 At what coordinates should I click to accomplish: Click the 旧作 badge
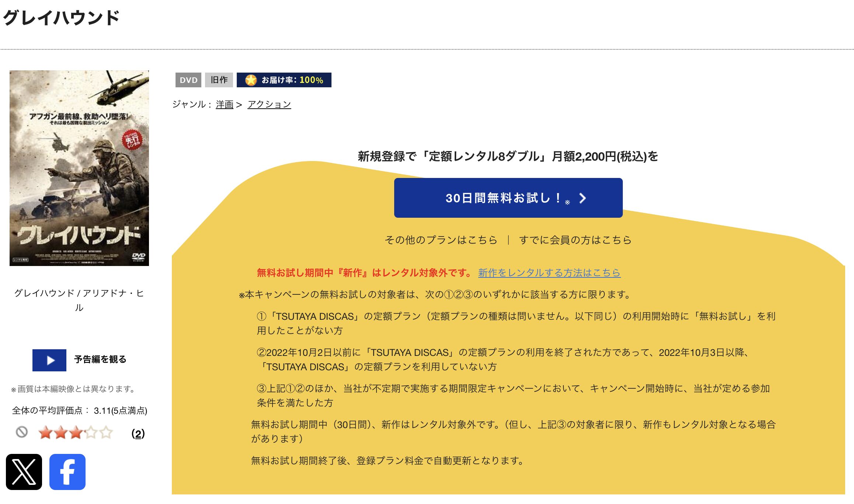pyautogui.click(x=219, y=80)
